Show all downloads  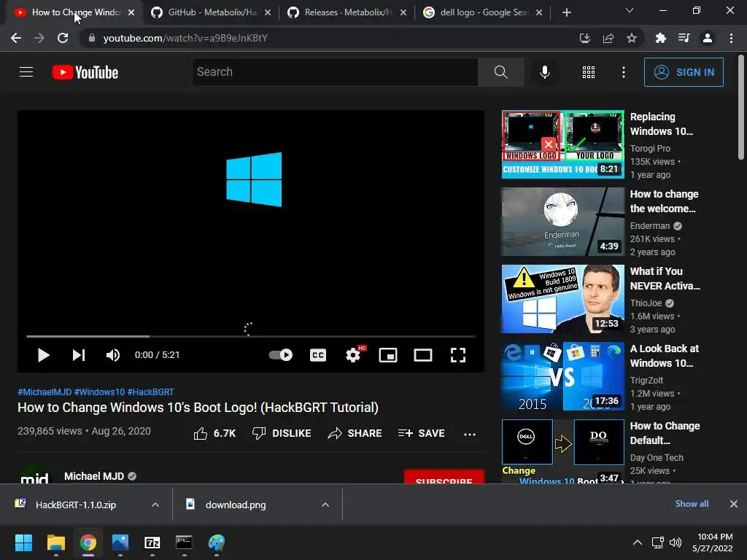pyautogui.click(x=692, y=504)
